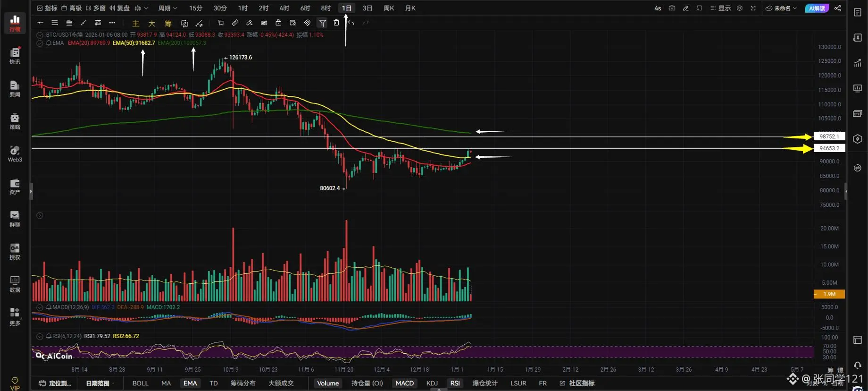The width and height of the screenshot is (868, 391).
Task: Open the 策略 strategy sidebar icon
Action: tap(15, 121)
